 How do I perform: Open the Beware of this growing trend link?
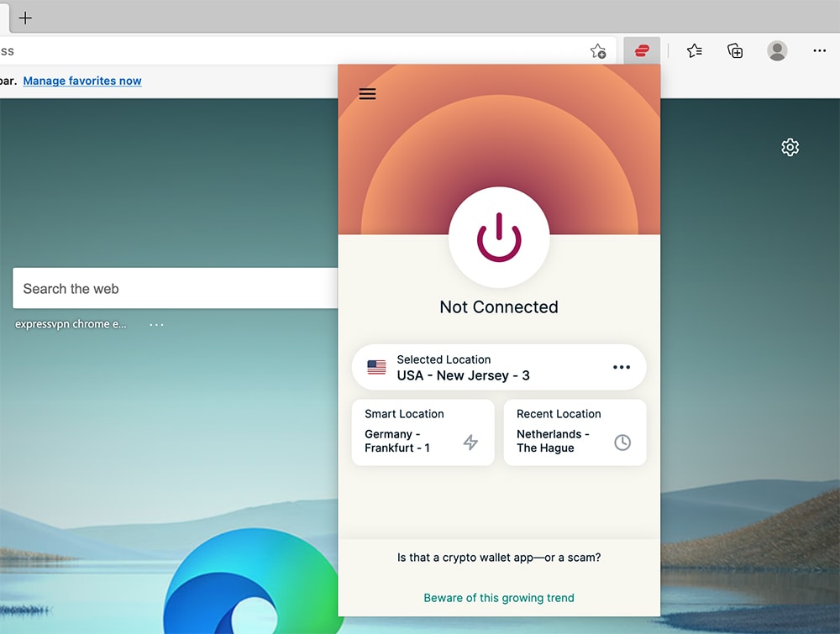tap(499, 598)
